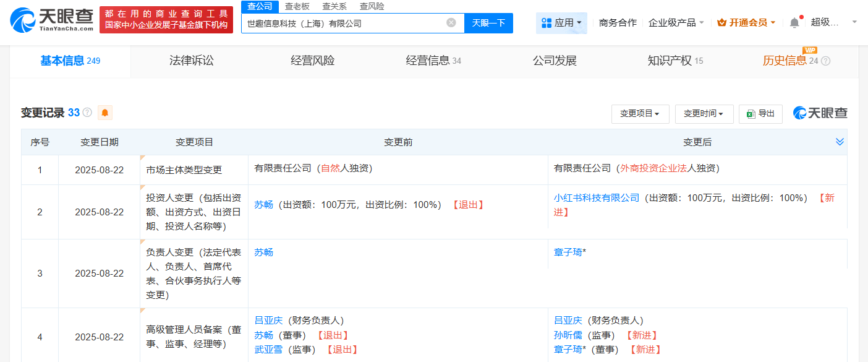Screen dimensions: 868x362
Task: Click the 天眼查 logo beside the 导出 button
Action: point(820,113)
